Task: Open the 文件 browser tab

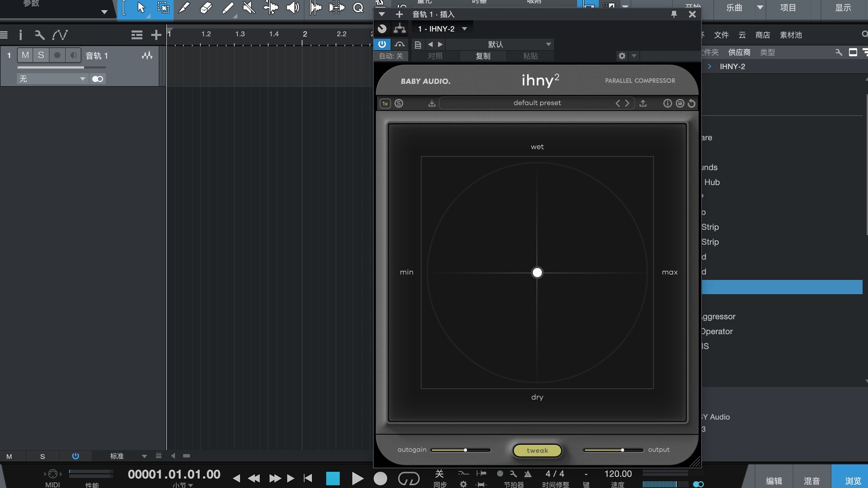Action: click(x=721, y=35)
